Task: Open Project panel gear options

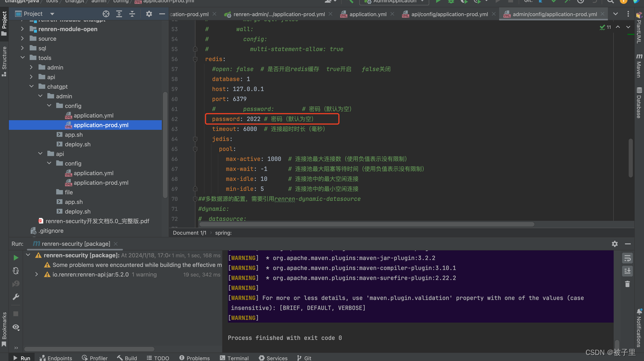Action: point(149,14)
